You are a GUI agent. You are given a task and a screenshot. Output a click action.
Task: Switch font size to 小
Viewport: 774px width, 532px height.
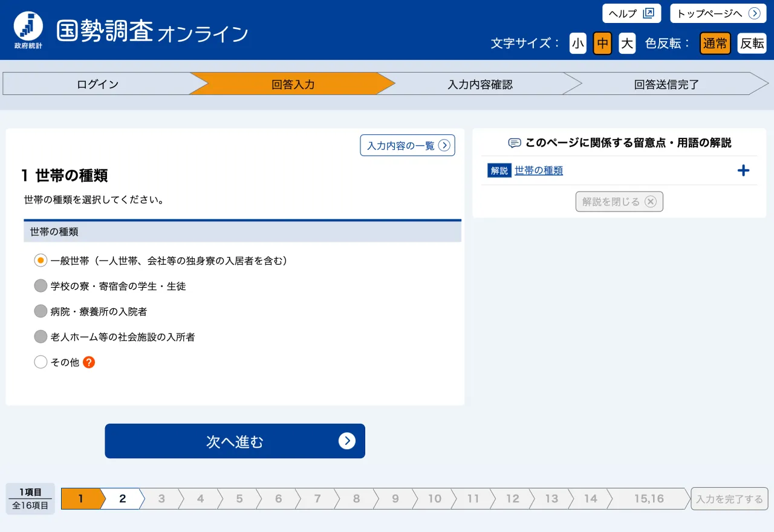pos(577,43)
